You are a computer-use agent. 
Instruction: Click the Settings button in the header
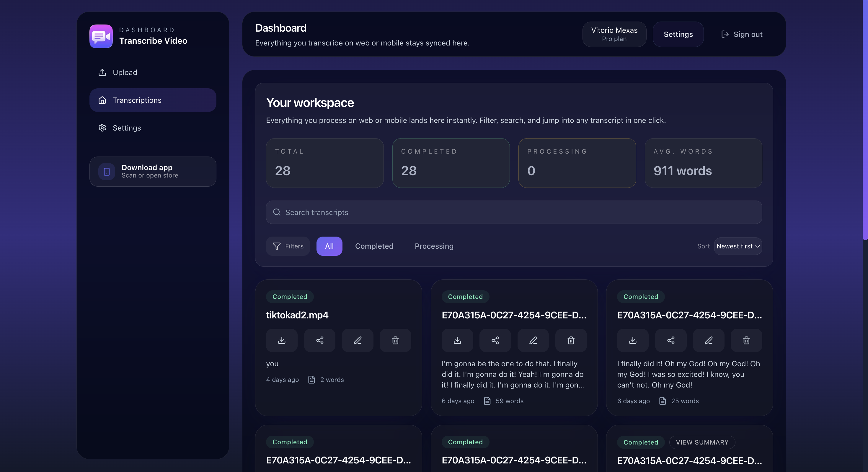678,34
